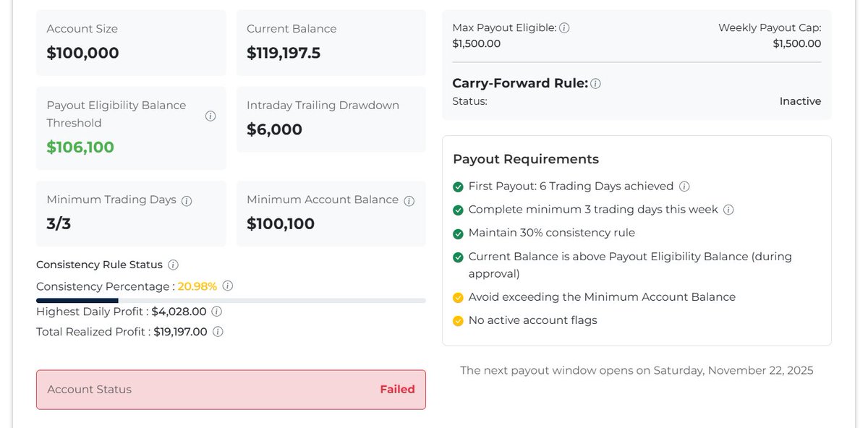Click info icon beside Consistency Rule Status
Image resolution: width=868 pixels, height=428 pixels.
[173, 265]
